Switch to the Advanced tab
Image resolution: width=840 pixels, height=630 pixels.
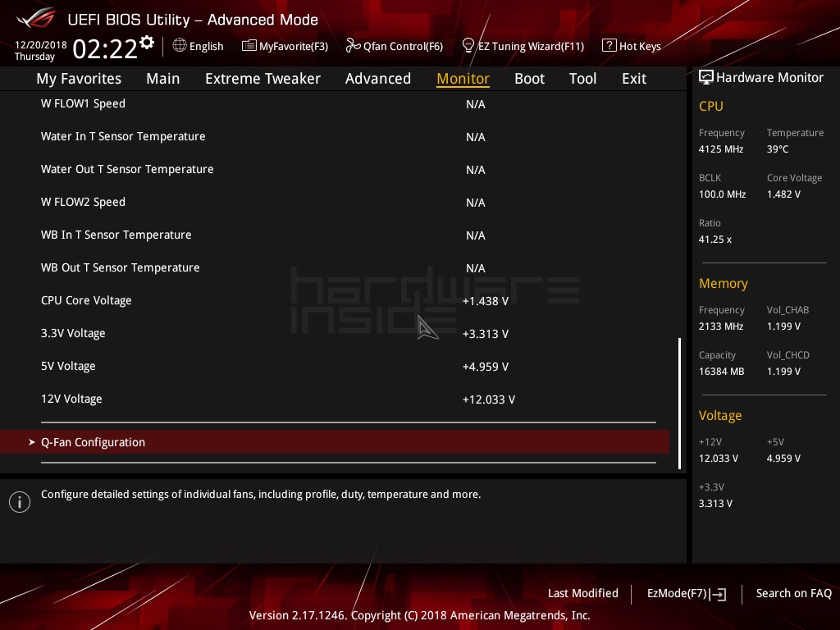(377, 79)
